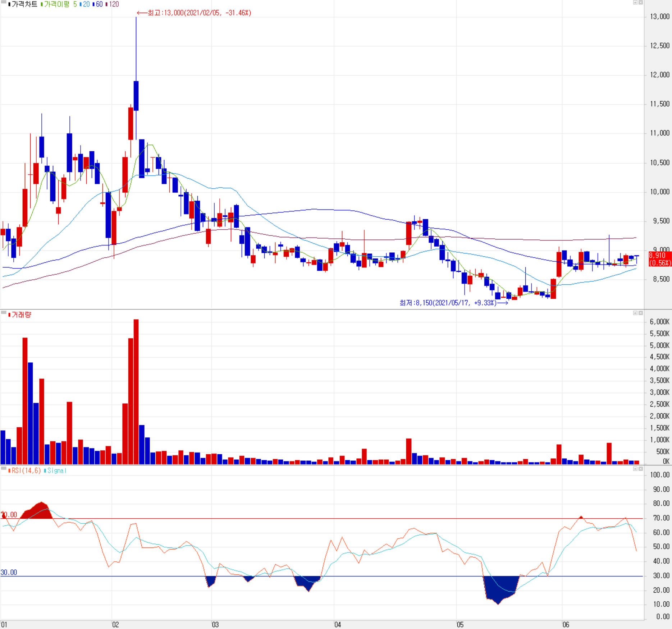Select the Signal line legend label
The image size is (672, 629).
tap(57, 470)
